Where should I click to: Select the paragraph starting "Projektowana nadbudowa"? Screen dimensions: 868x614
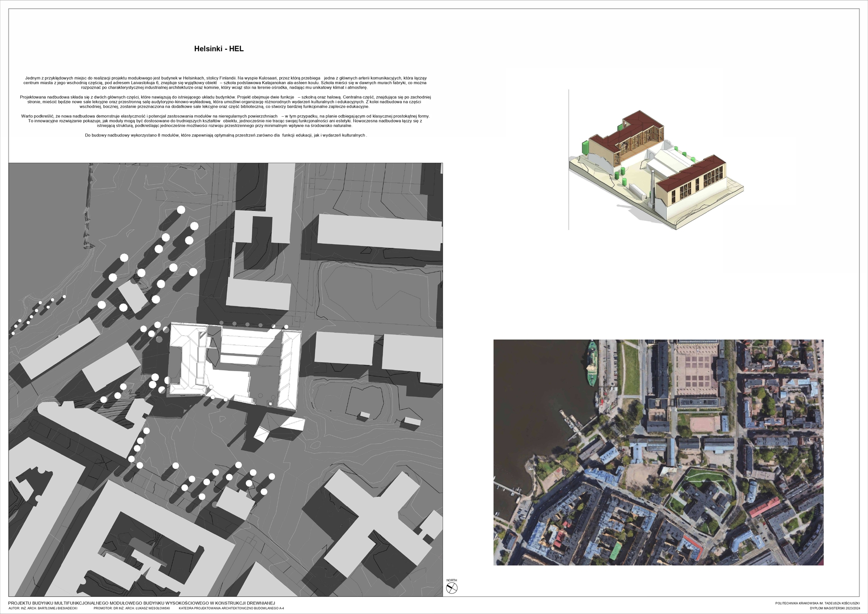pyautogui.click(x=225, y=102)
